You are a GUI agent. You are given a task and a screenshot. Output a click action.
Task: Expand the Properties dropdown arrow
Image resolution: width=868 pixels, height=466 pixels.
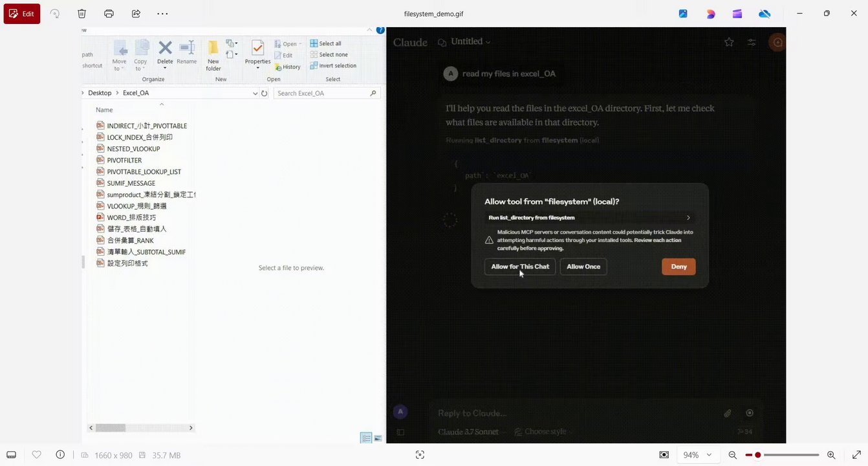coord(257,68)
